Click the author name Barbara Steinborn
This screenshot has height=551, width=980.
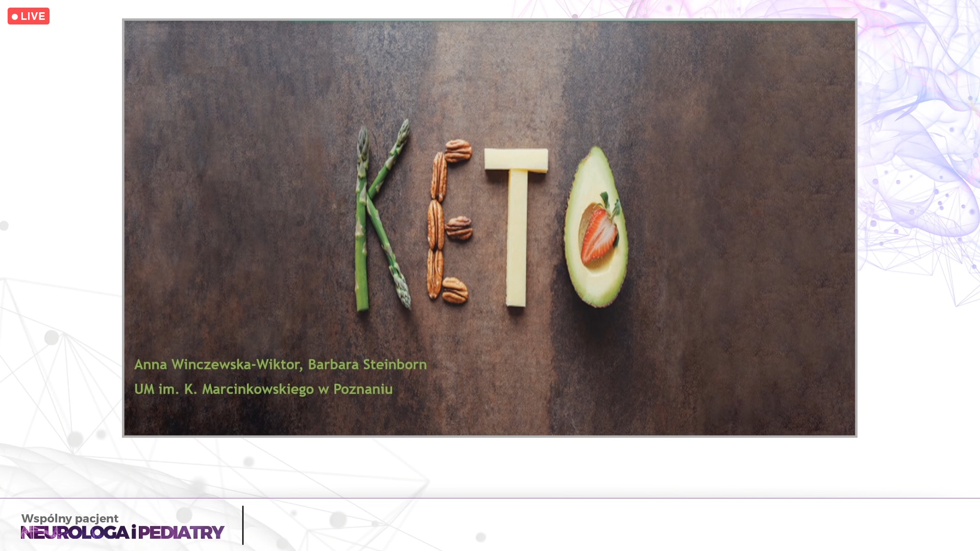[367, 364]
